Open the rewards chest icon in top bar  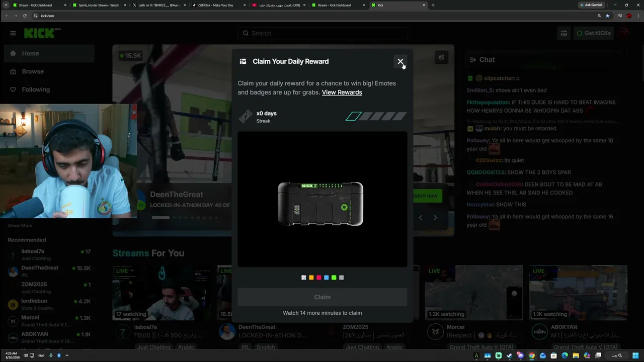[x=564, y=33]
